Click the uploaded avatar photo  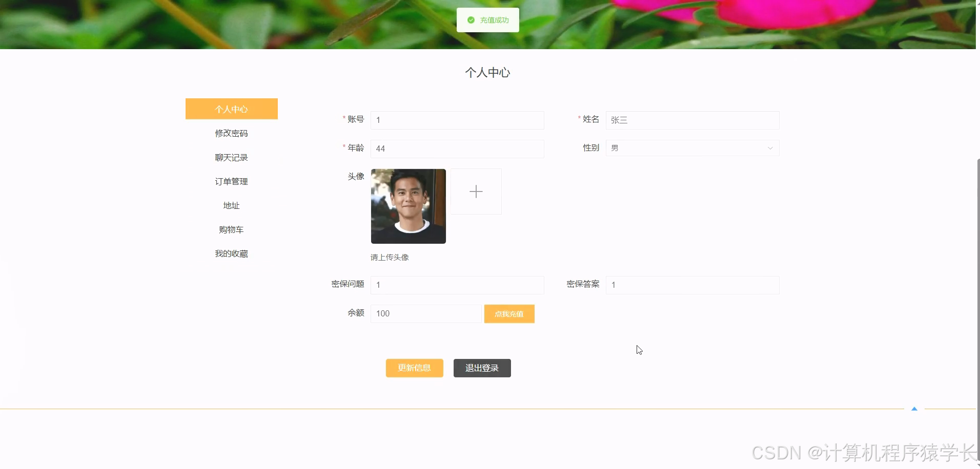[407, 206]
